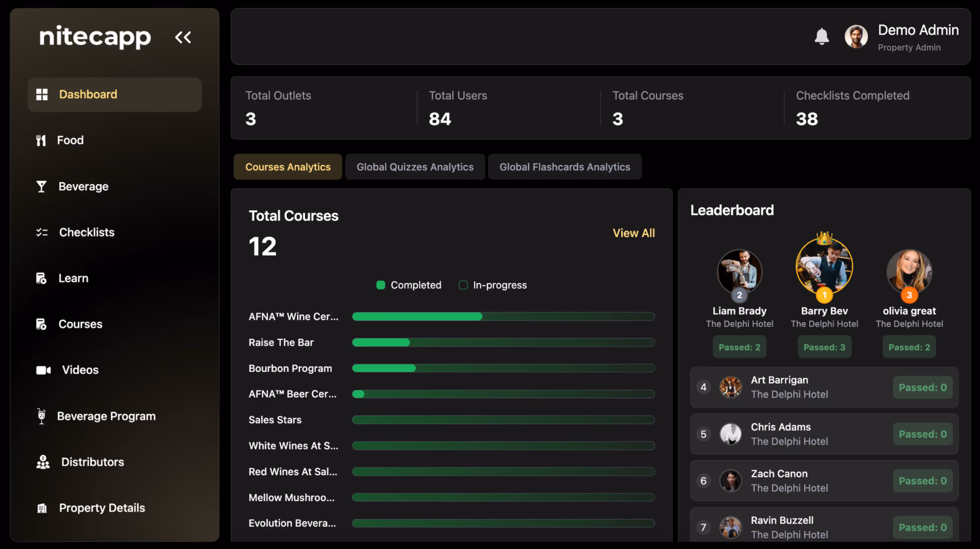Open Property Details building icon
The height and width of the screenshot is (549, 980).
[42, 508]
